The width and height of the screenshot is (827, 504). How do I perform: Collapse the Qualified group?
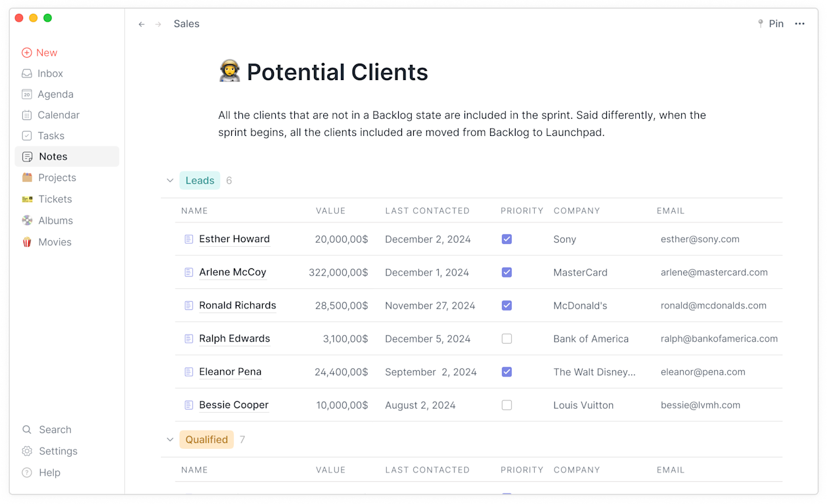click(170, 440)
